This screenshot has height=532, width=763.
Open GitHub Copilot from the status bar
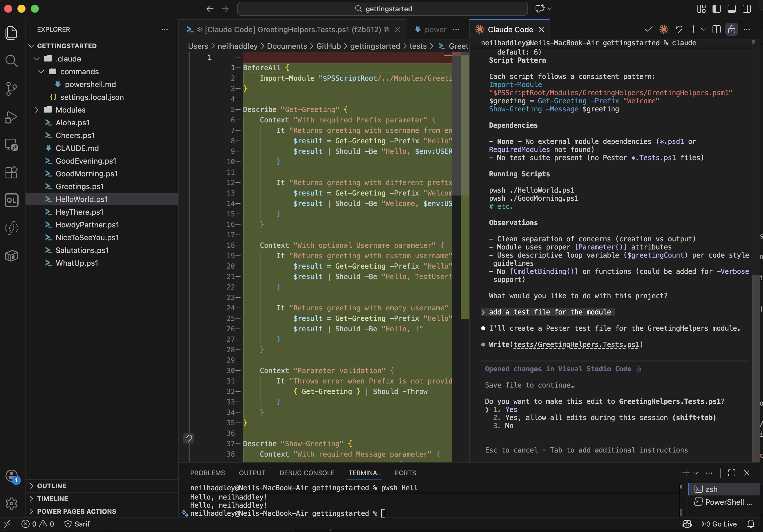pyautogui.click(x=687, y=524)
